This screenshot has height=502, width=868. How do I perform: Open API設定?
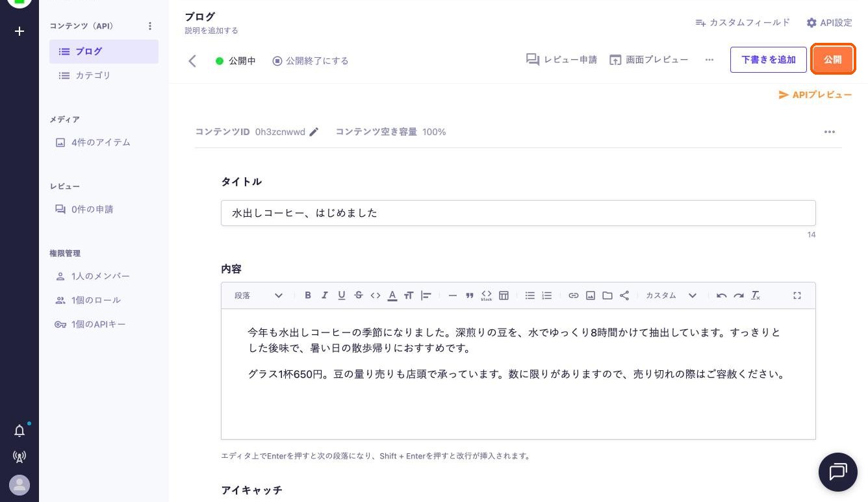tap(829, 23)
